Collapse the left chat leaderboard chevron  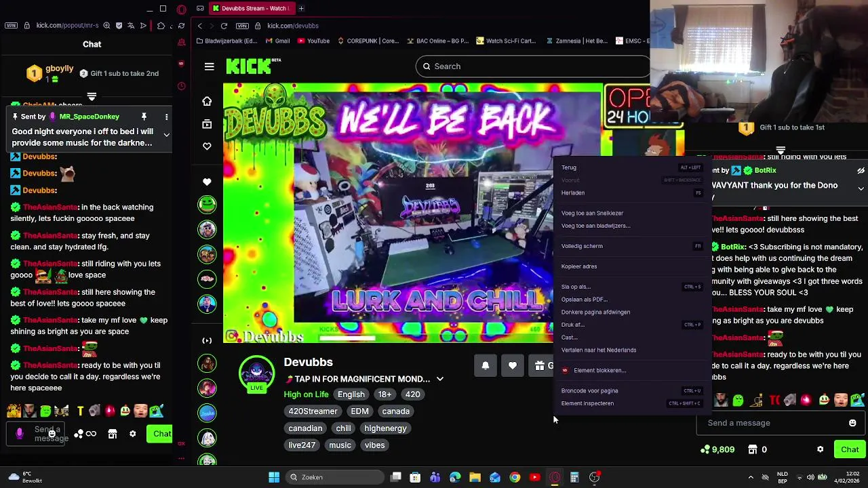click(92, 96)
